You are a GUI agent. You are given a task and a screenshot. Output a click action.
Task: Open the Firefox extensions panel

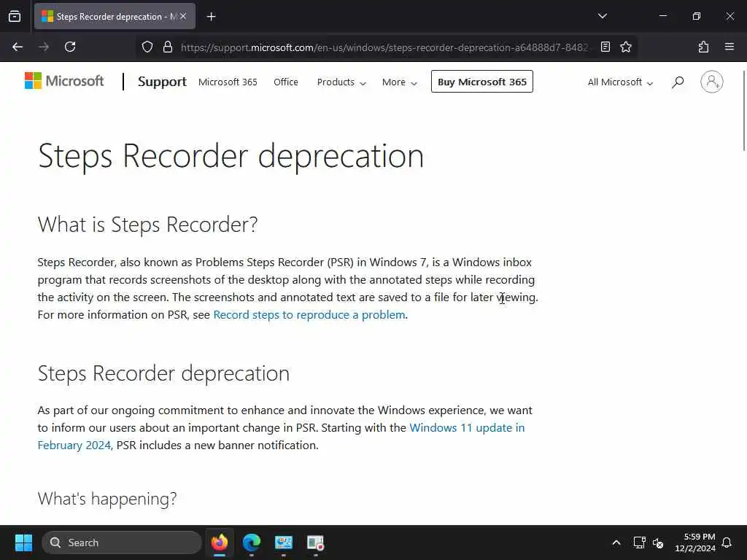click(703, 47)
